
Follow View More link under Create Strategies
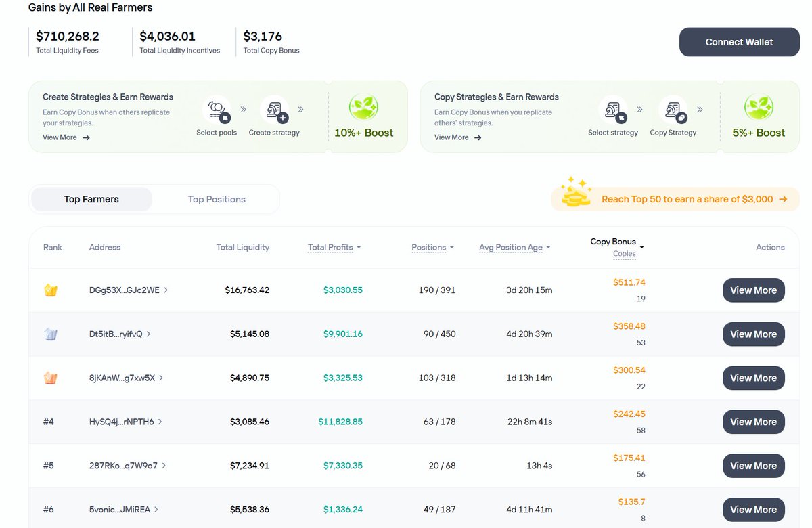(x=66, y=137)
